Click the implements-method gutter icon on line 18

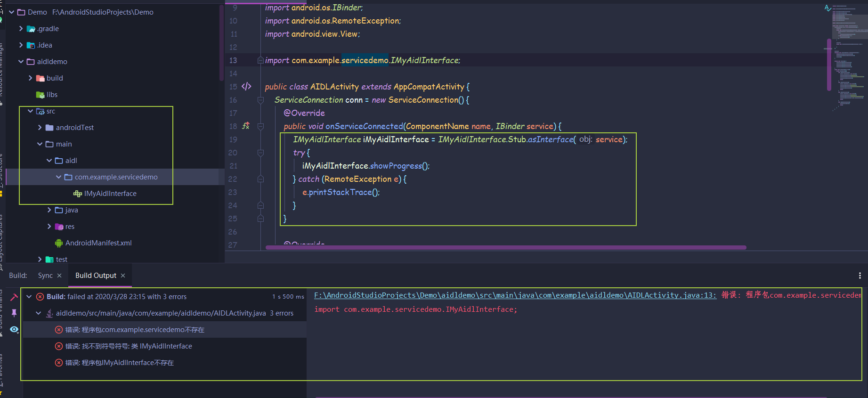(x=246, y=126)
